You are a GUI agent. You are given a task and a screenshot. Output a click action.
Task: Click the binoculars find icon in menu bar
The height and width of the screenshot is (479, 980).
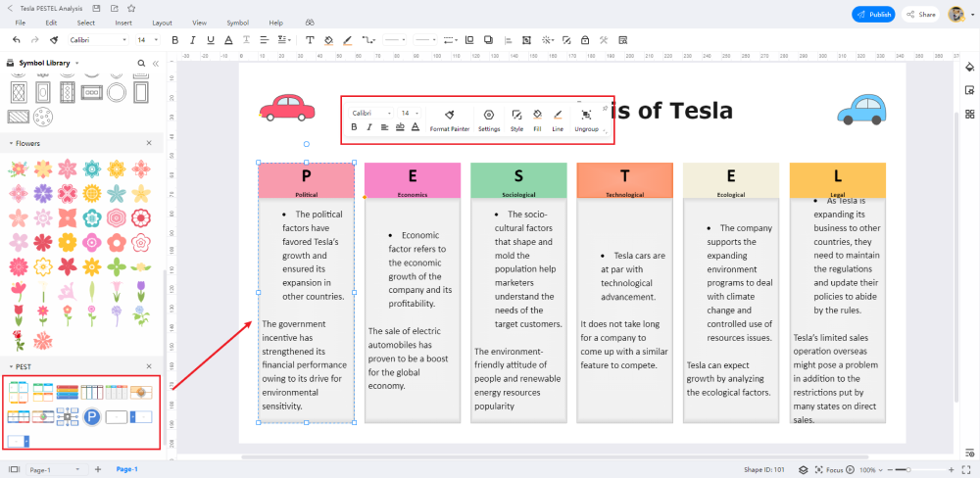pyautogui.click(x=310, y=23)
